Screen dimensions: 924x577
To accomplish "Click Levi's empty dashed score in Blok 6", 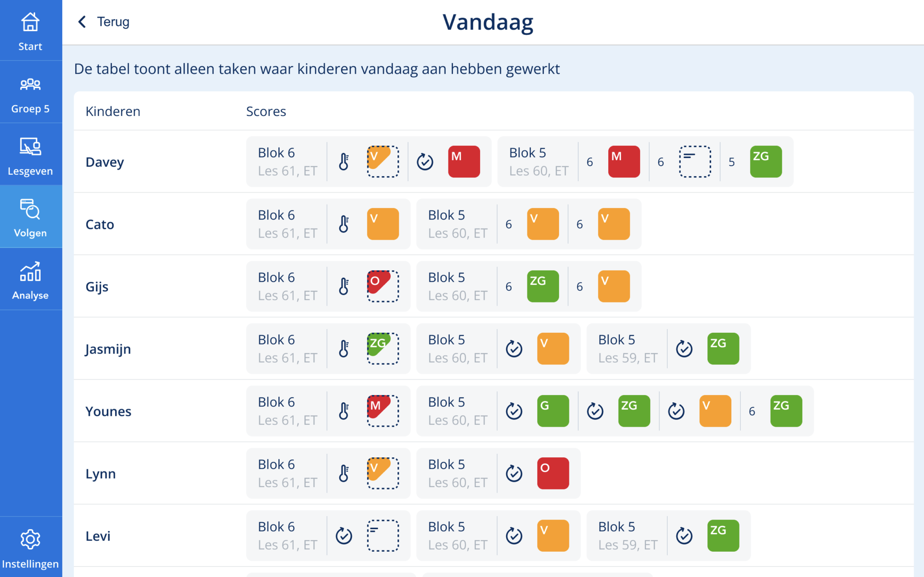I will (x=383, y=535).
